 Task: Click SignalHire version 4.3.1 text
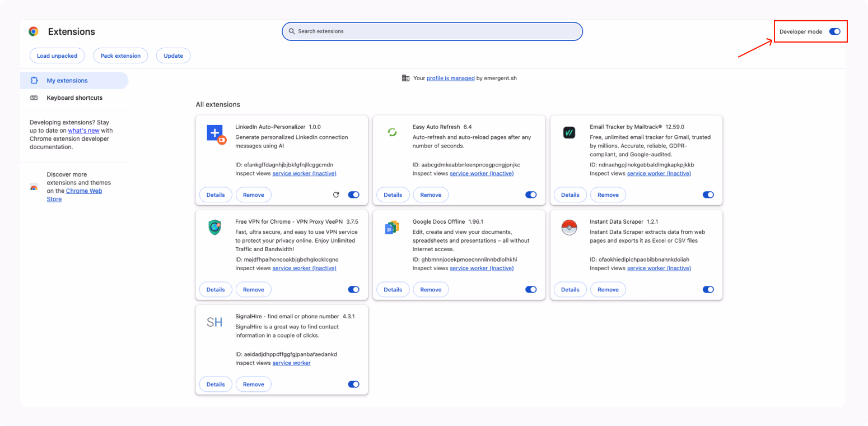(x=349, y=316)
